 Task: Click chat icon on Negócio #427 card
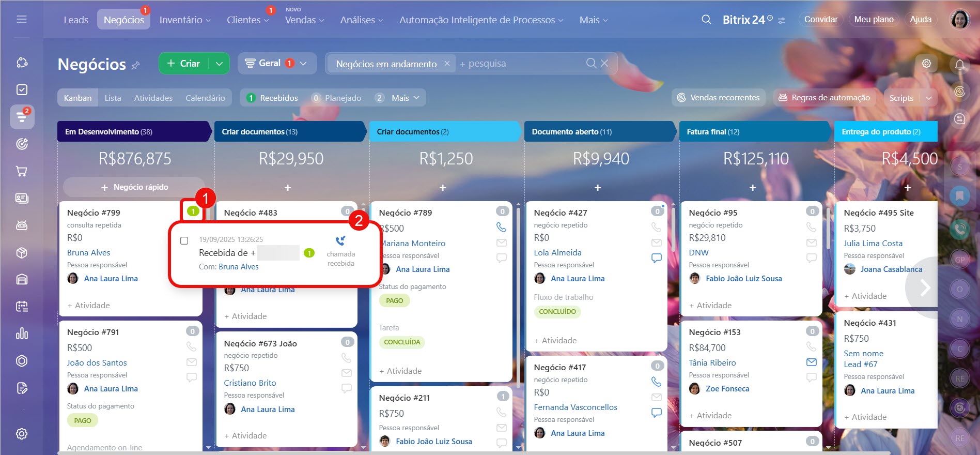point(656,257)
